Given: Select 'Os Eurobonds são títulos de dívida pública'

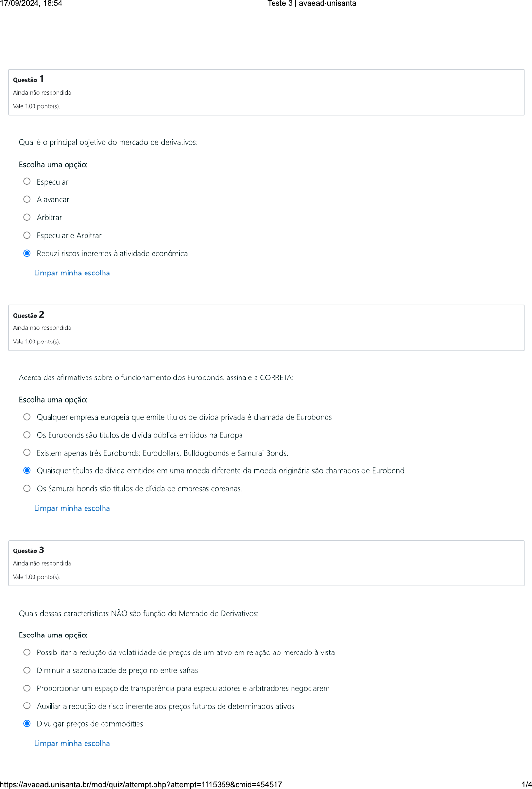Looking at the screenshot, I should [x=27, y=435].
